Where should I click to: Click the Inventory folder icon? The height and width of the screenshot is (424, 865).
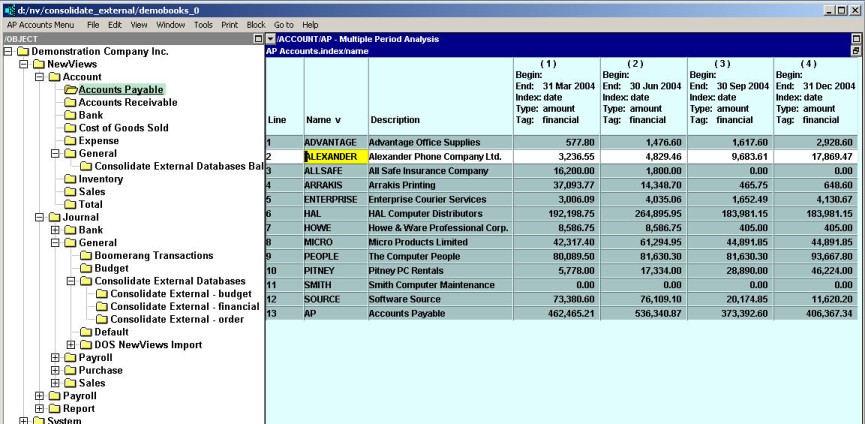(71, 179)
